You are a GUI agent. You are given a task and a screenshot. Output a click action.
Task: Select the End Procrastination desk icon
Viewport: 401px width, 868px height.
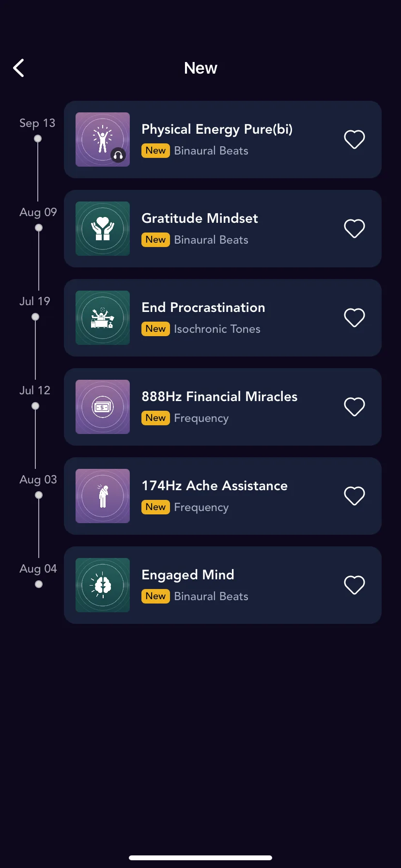click(x=103, y=318)
